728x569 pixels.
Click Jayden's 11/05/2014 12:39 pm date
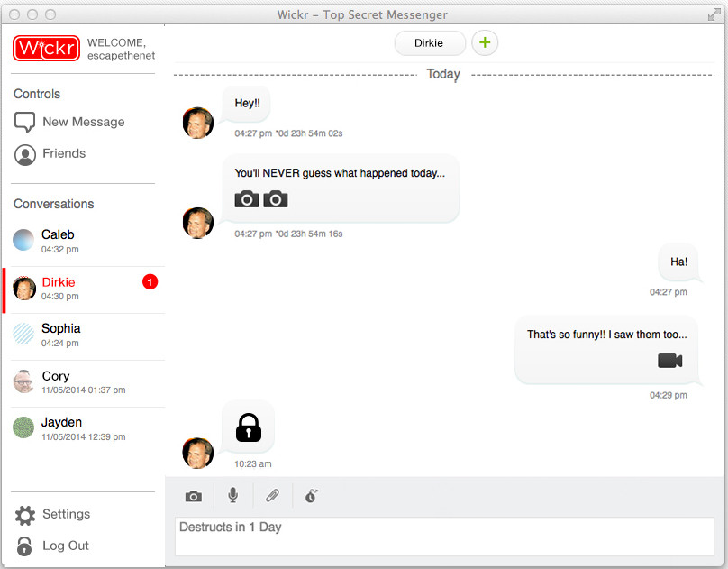(x=84, y=437)
